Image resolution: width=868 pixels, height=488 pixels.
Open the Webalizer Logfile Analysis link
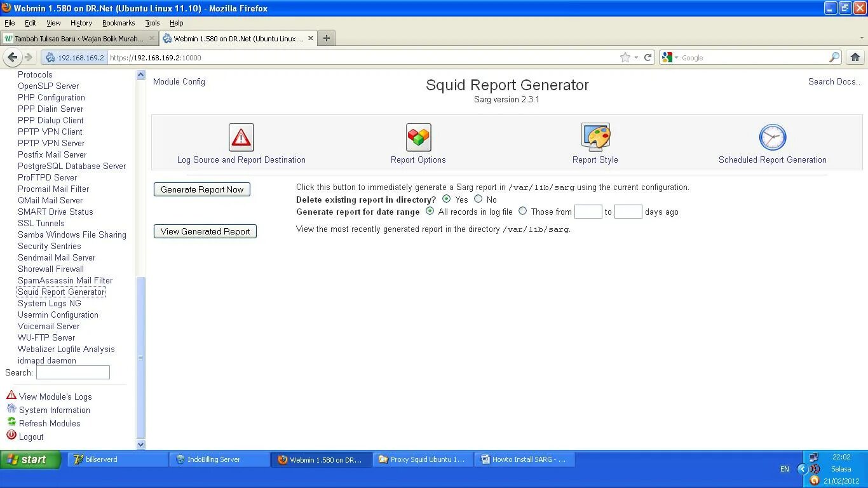(x=66, y=349)
